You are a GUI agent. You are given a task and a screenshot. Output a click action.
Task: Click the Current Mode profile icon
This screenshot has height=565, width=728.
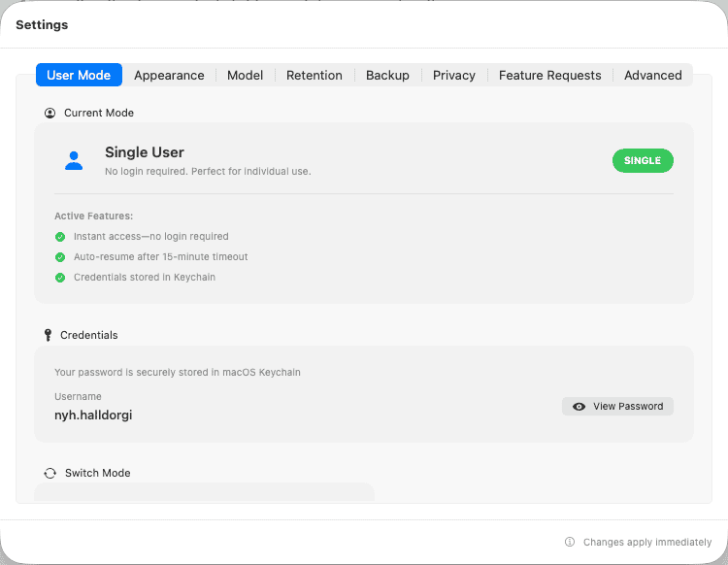[50, 114]
